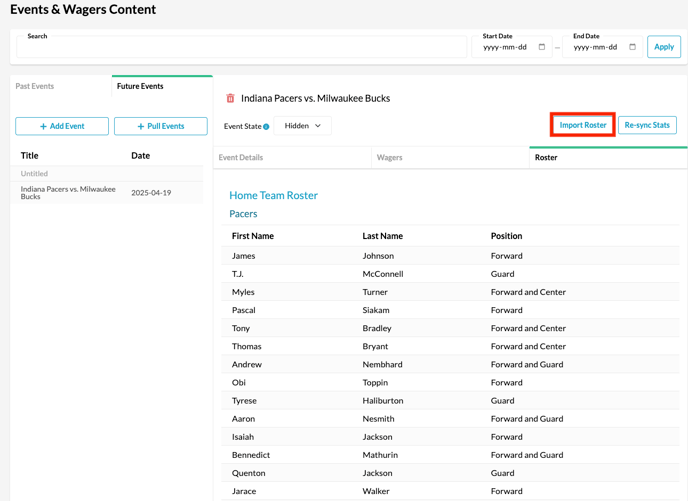Click first name Isaiah
This screenshot has height=501, width=688.
(243, 437)
